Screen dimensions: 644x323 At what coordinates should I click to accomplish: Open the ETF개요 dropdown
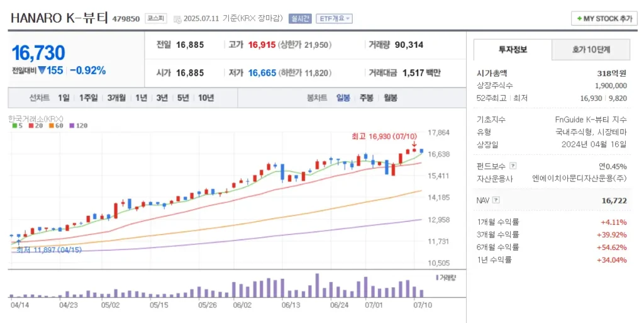coord(334,19)
